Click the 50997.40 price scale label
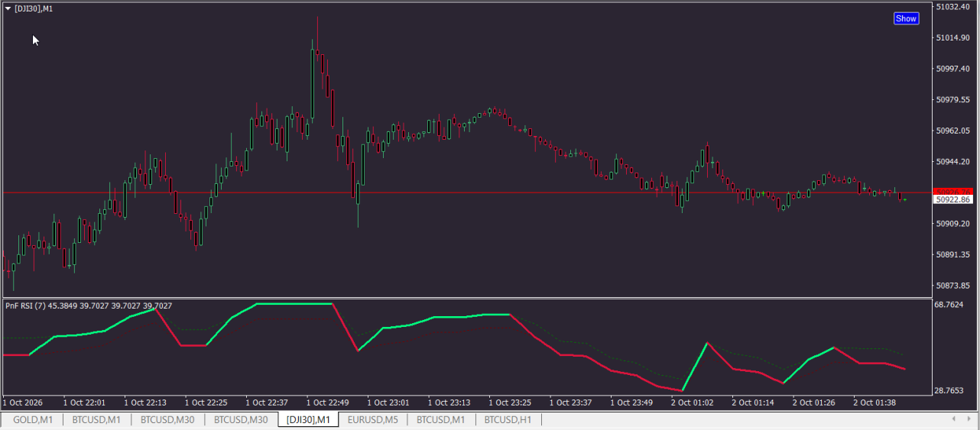The image size is (980, 430). 952,69
